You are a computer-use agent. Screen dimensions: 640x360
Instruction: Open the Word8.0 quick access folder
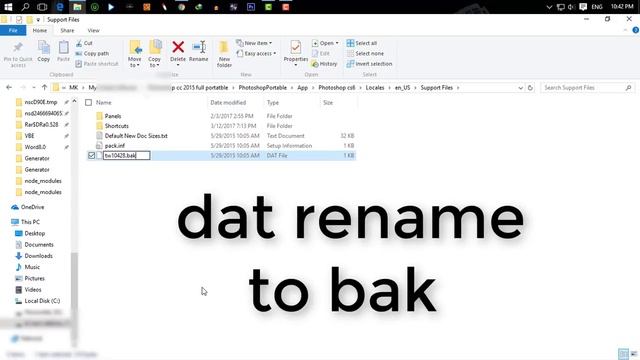click(35, 147)
